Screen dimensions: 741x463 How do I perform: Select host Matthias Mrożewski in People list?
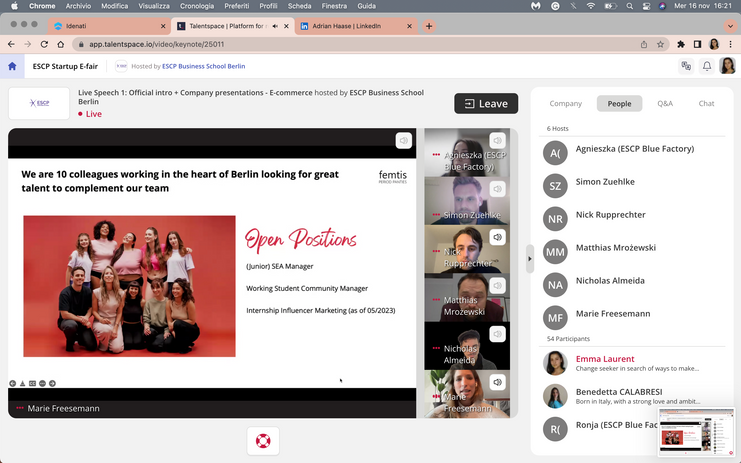point(632,252)
